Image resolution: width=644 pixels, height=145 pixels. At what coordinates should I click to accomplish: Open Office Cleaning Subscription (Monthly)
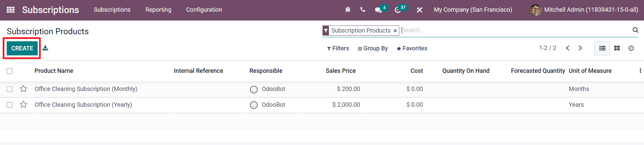[86, 89]
